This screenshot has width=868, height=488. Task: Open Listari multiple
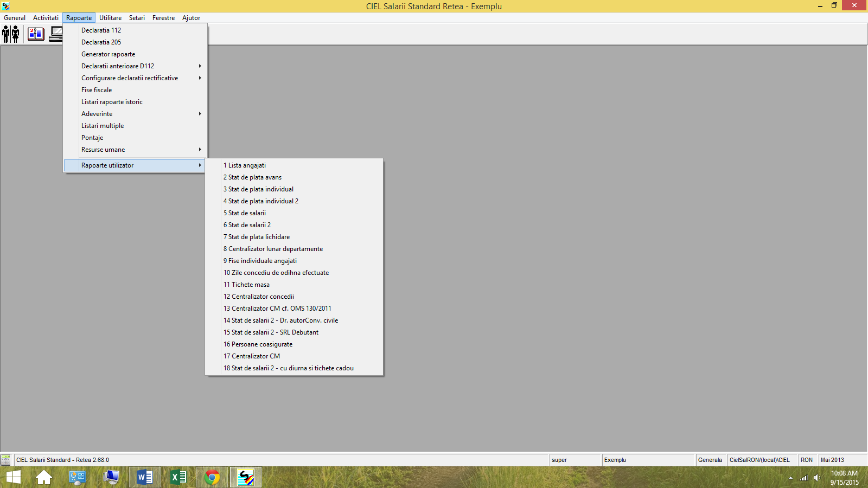click(x=135, y=126)
